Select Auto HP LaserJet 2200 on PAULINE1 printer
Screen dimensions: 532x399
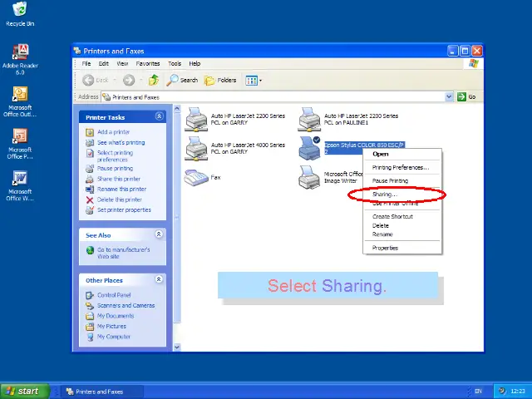tap(348, 120)
